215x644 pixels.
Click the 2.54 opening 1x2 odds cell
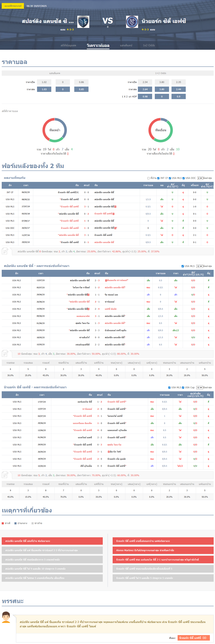tap(145, 82)
